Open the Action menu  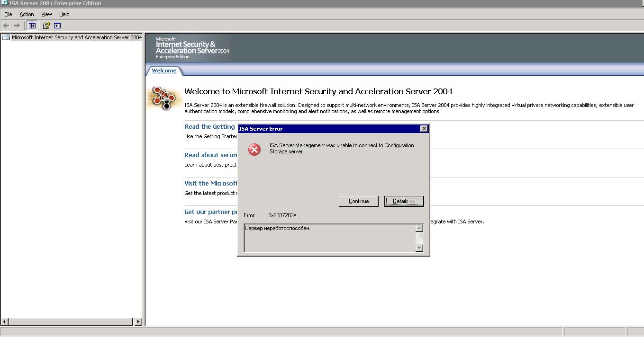(27, 14)
